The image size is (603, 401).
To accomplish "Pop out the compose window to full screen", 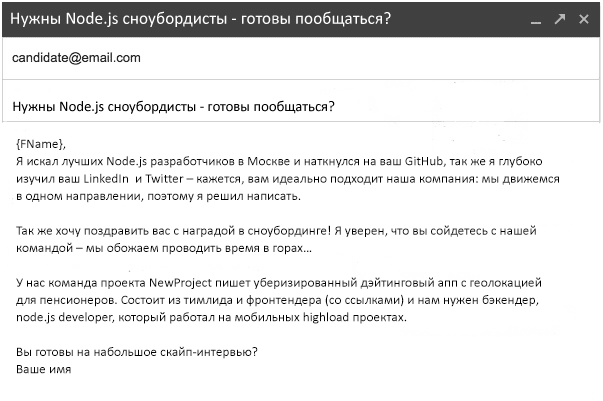I will pyautogui.click(x=560, y=19).
